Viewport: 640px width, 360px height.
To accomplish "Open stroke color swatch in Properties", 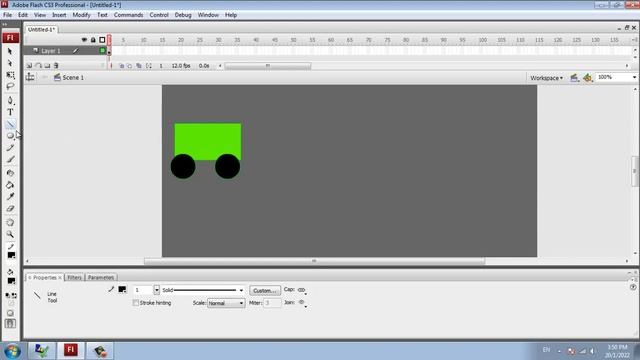I will (x=122, y=289).
